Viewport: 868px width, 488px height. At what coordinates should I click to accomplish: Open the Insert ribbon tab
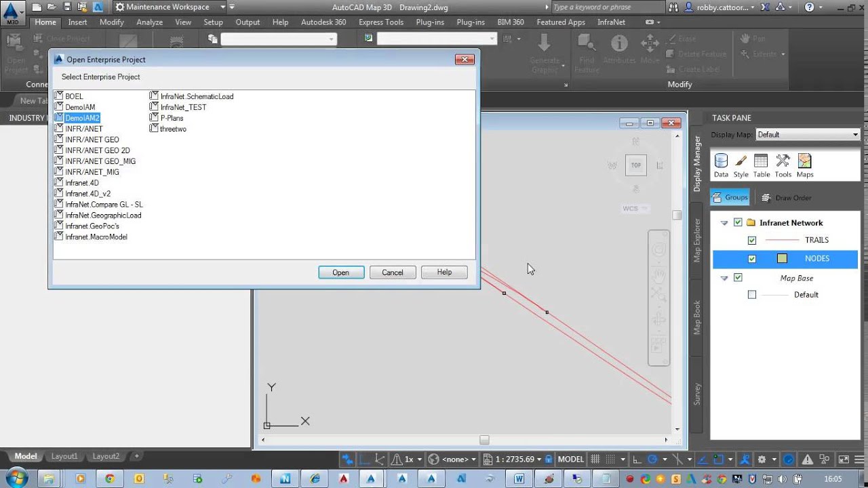tap(77, 22)
